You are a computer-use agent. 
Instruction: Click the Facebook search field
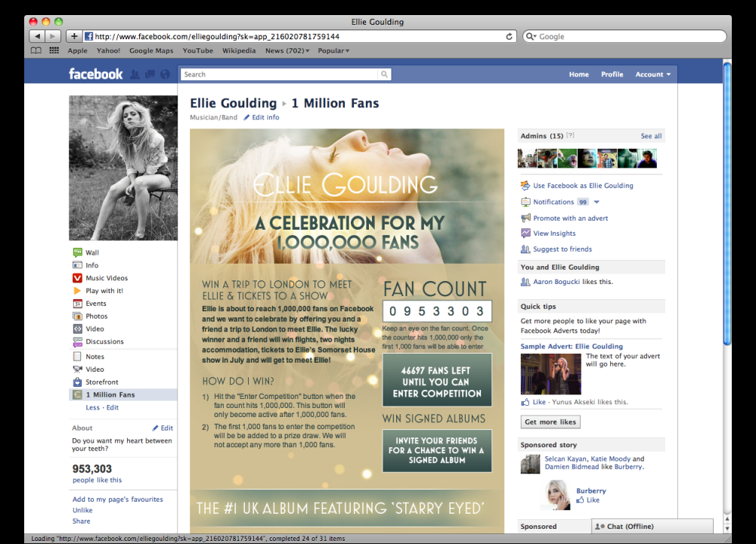(x=279, y=74)
